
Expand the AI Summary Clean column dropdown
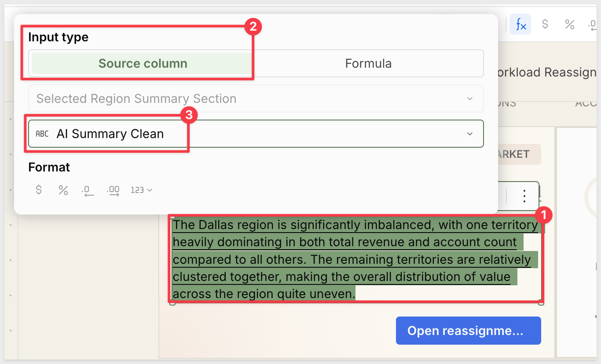click(256, 134)
